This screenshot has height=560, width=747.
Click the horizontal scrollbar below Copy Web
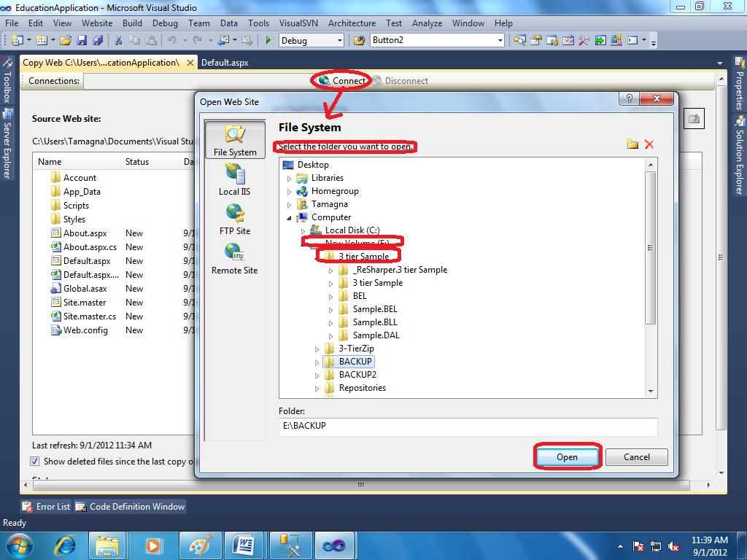click(360, 485)
